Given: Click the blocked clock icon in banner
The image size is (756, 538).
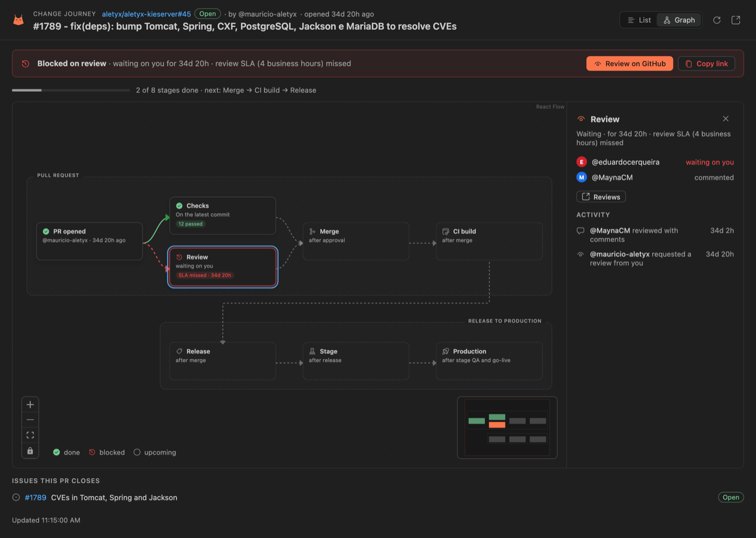Looking at the screenshot, I should tap(25, 64).
